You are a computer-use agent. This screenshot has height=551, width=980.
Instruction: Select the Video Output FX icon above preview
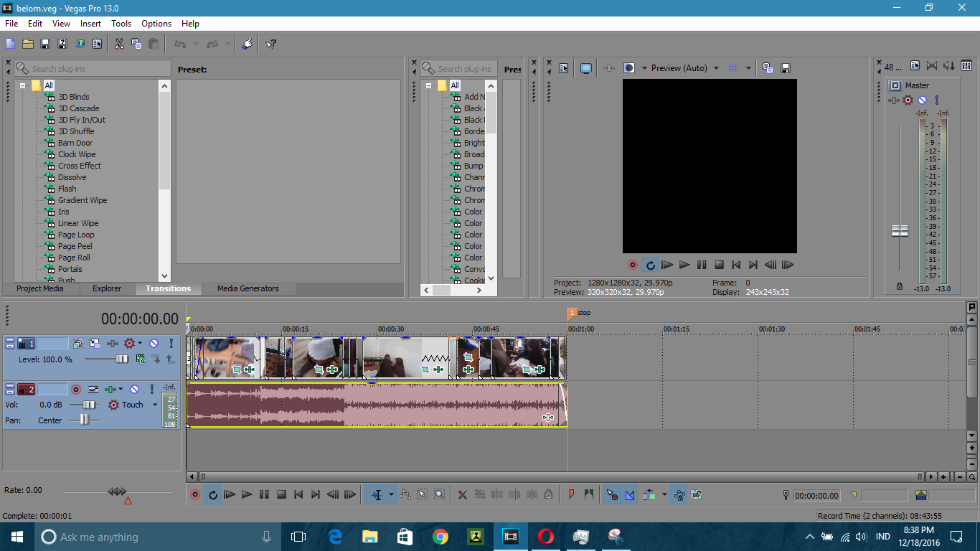[608, 67]
